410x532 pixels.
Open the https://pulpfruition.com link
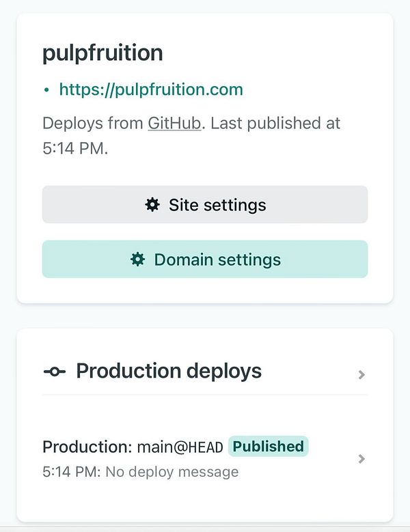151,89
